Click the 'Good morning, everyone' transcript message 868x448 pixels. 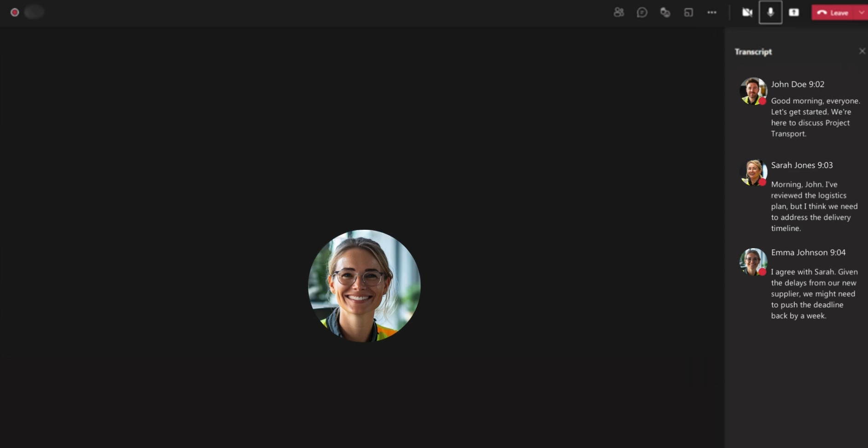click(816, 117)
